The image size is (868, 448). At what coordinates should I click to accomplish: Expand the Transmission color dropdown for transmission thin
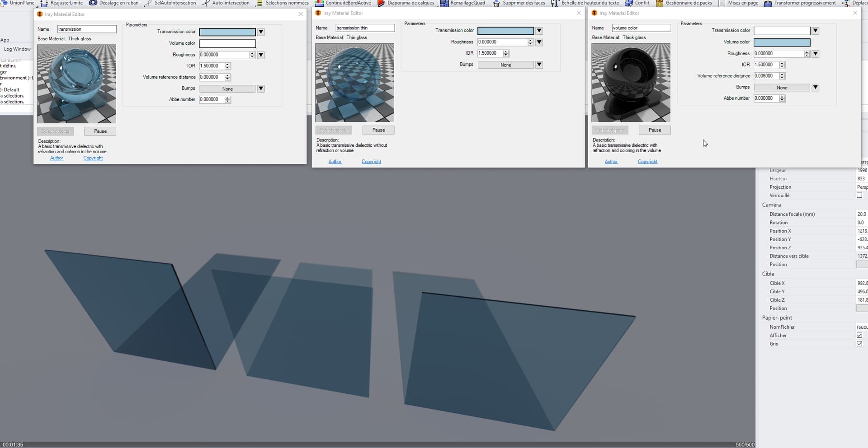click(x=538, y=31)
